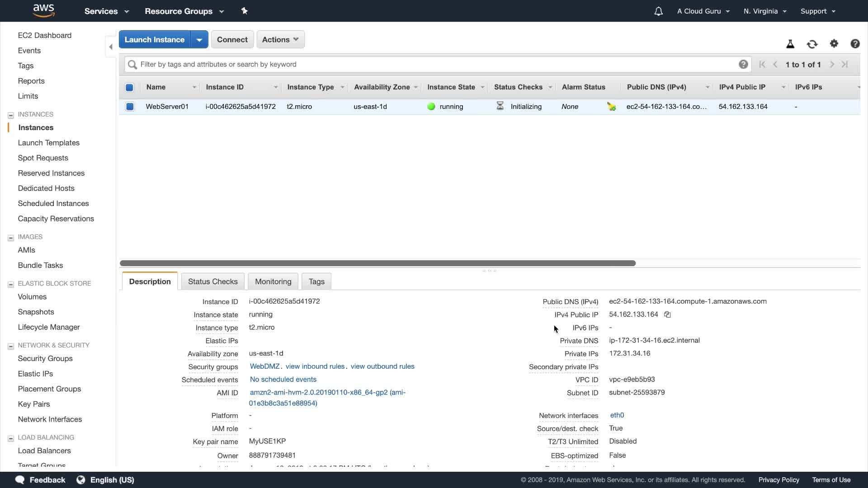Open view inbound rules link
Screen dimensions: 868x488
click(x=315, y=366)
